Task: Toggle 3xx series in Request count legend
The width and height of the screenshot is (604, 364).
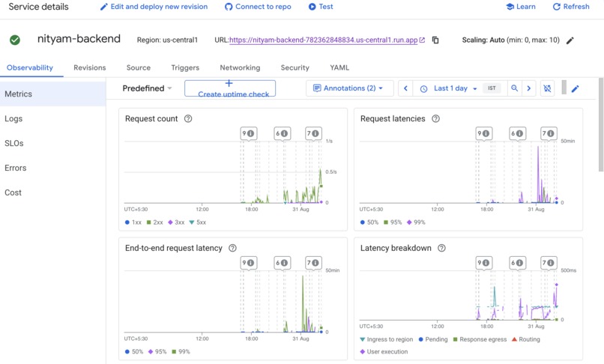Action: [176, 222]
